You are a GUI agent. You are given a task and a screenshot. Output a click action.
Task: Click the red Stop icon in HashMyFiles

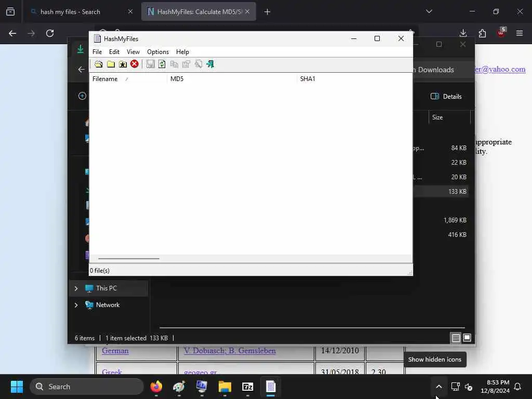(x=135, y=64)
